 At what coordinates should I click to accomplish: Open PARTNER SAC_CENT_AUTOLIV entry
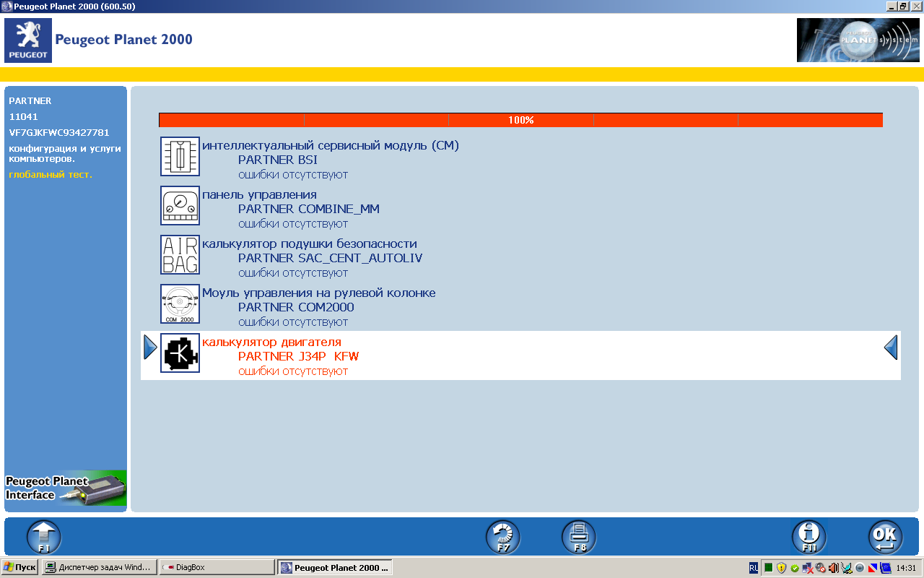(x=330, y=258)
